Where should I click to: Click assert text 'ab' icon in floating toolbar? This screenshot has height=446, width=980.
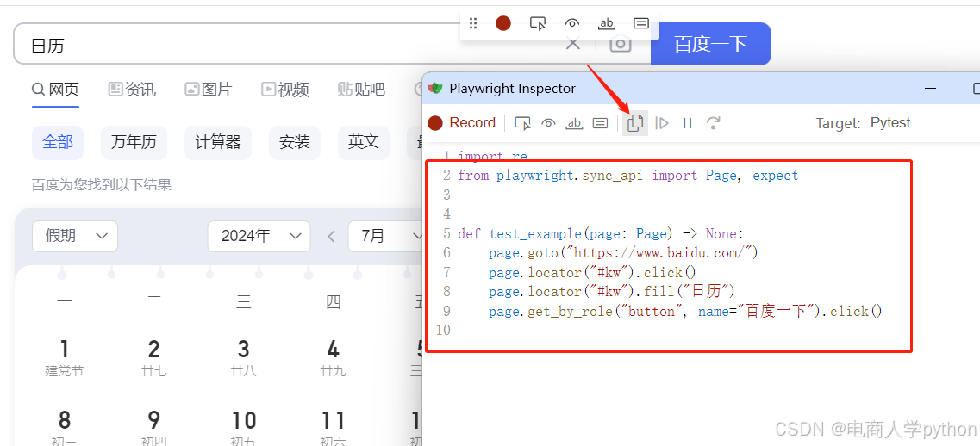606,24
